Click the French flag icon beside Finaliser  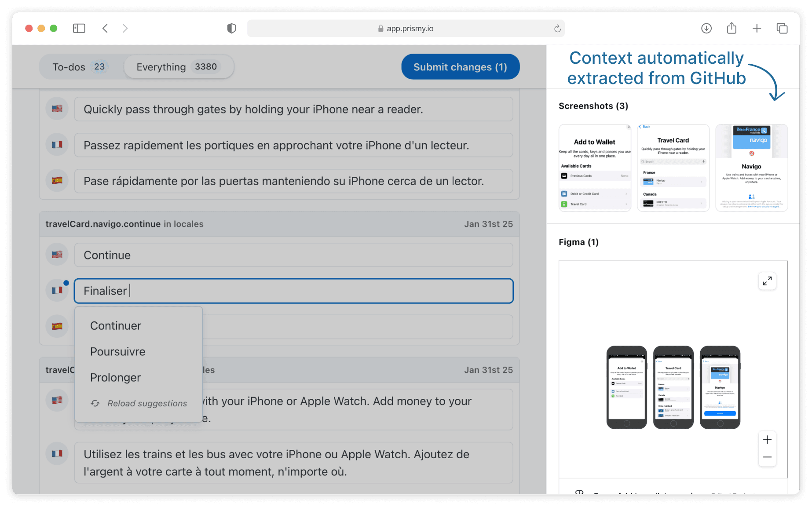coord(57,290)
